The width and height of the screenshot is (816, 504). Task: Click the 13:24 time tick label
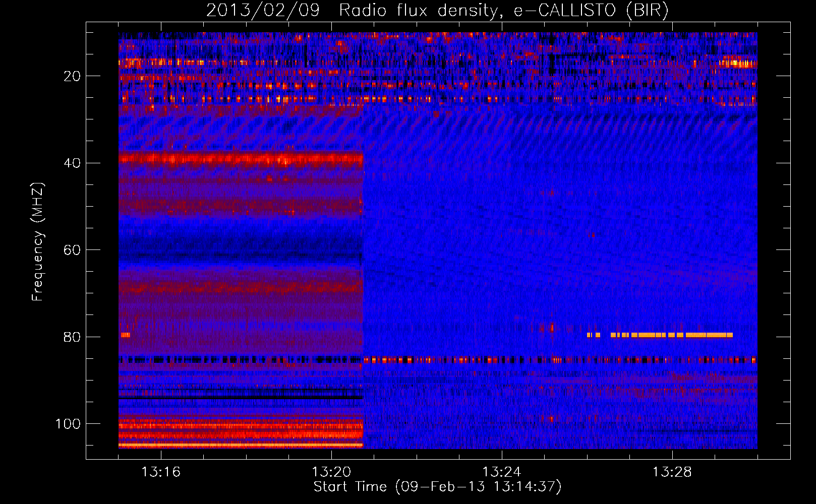click(x=502, y=472)
